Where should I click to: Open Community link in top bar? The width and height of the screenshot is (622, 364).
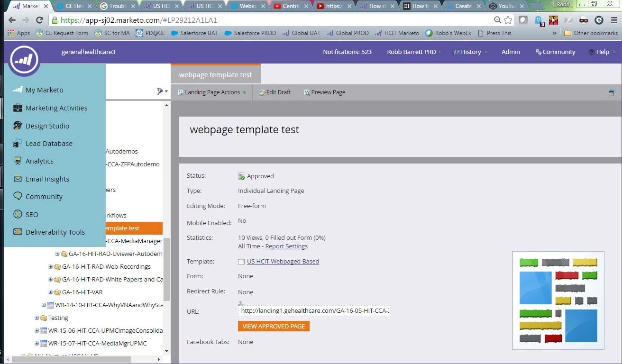[x=555, y=52]
